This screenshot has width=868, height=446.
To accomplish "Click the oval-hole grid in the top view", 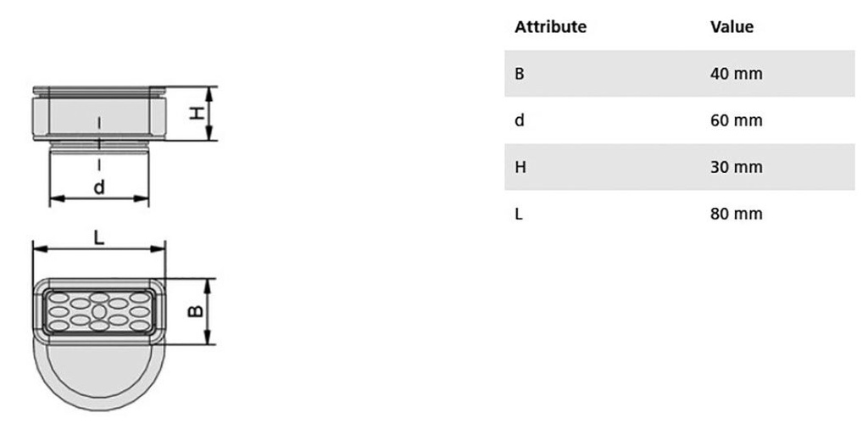I will tap(99, 310).
